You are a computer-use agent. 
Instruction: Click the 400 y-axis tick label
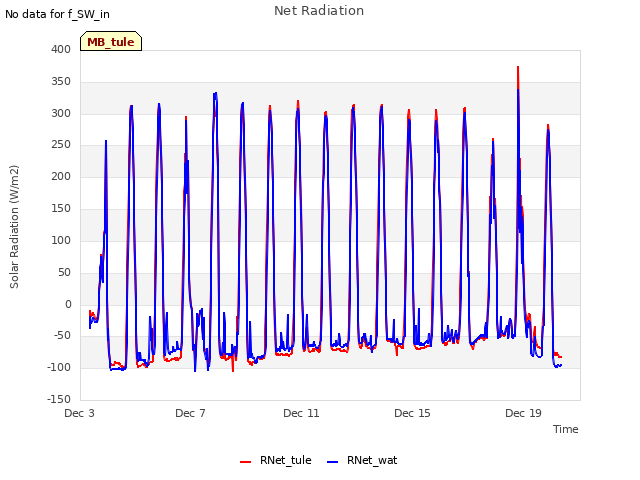61,49
